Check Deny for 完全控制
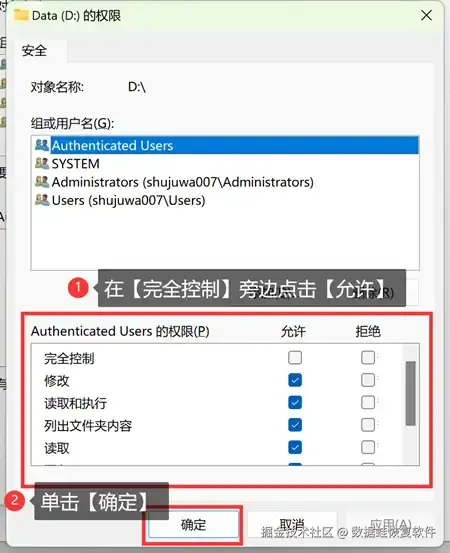The image size is (450, 553). (368, 357)
